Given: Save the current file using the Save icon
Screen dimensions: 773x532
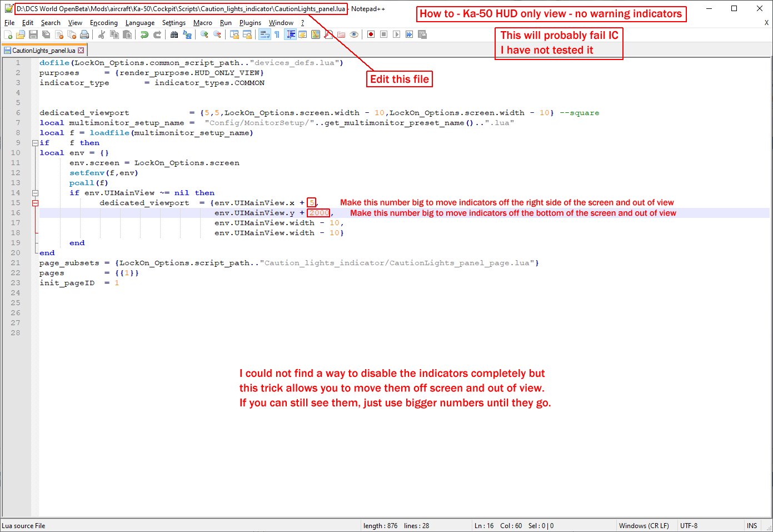Looking at the screenshot, I should (x=33, y=34).
